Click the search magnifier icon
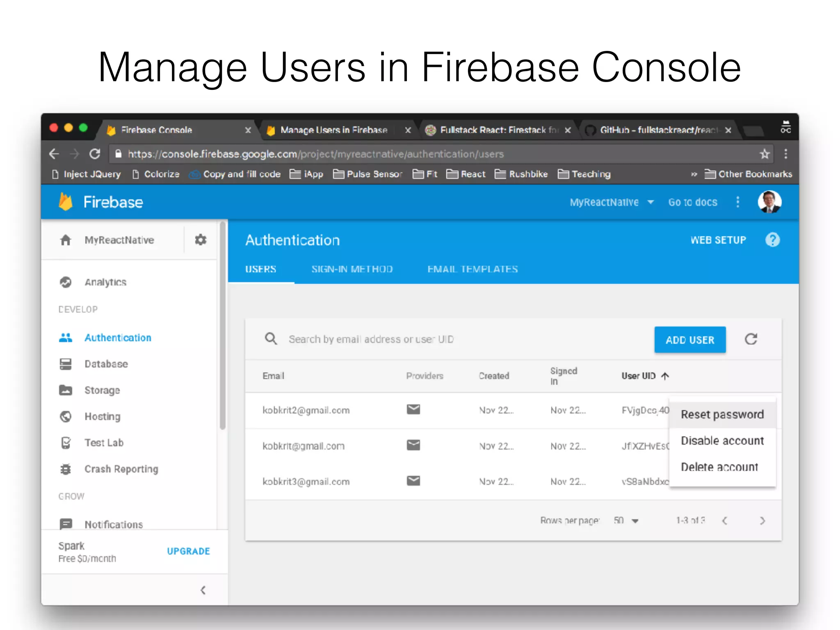 coord(271,339)
